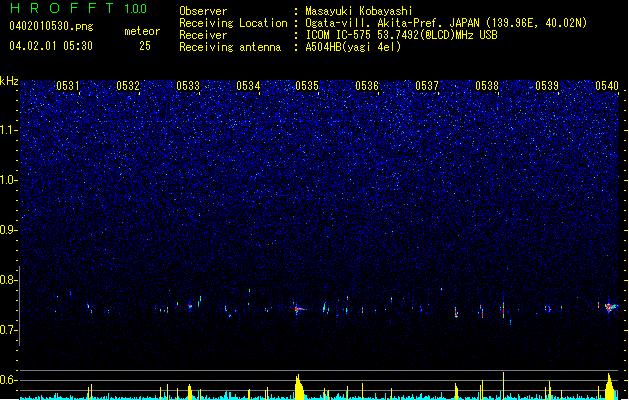Click the 0533 time marker
The image size is (629, 400).
(188, 86)
